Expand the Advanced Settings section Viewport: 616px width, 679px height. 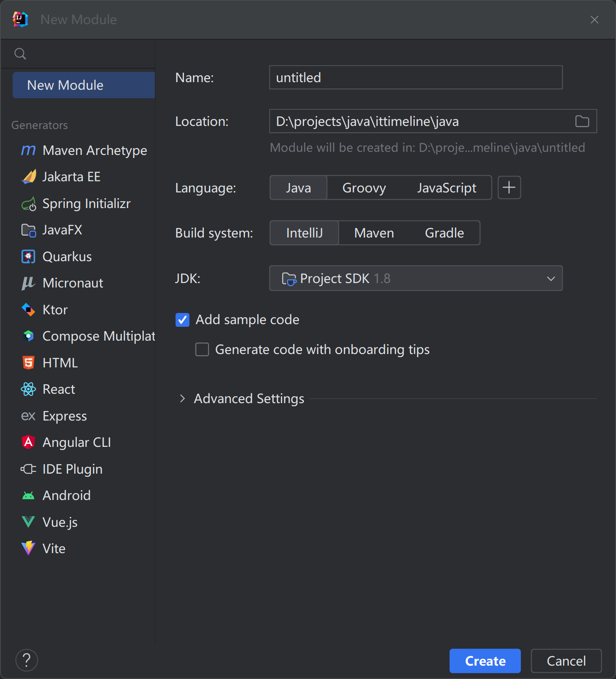(182, 399)
